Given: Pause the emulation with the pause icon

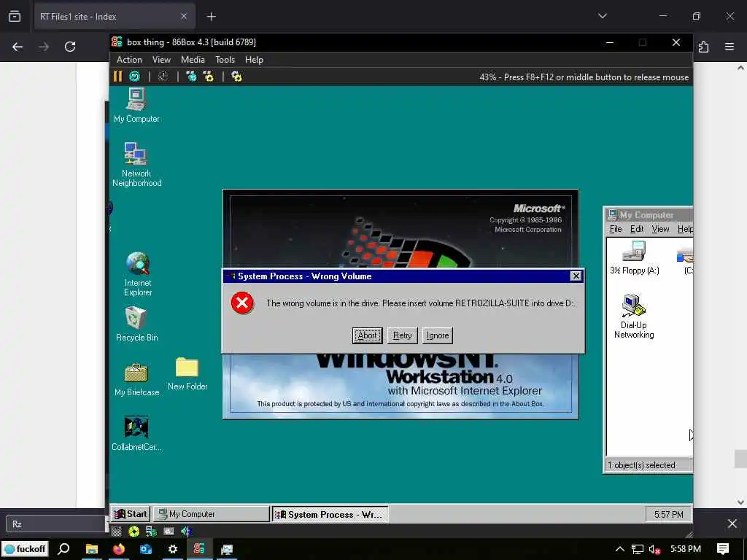Looking at the screenshot, I should coord(117,76).
